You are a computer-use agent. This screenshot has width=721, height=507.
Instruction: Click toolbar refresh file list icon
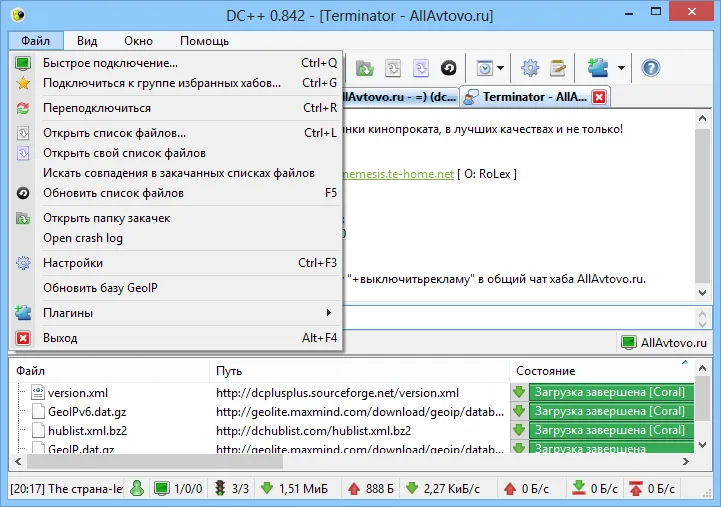pos(449,68)
